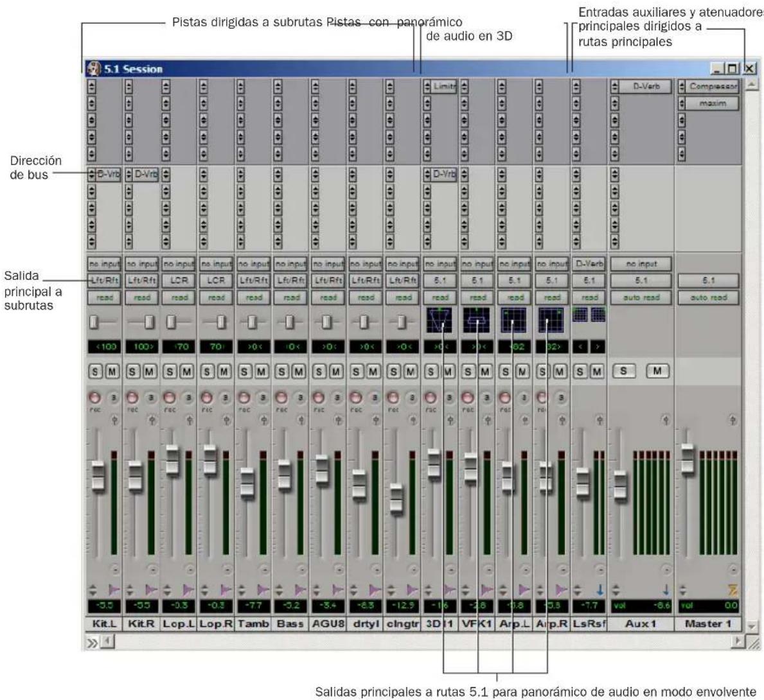Open the 5.1 output selector on Master 1
Image resolution: width=764 pixels, height=700 pixels.
(x=709, y=281)
